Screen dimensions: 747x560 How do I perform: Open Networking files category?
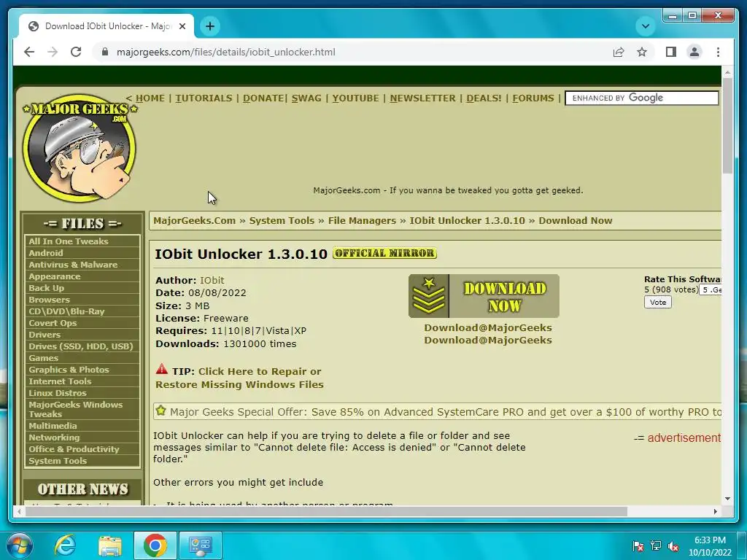(54, 437)
